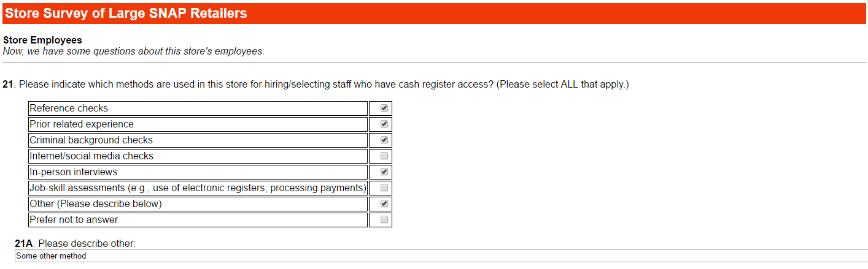
Task: Select the Prefer not to answer checkbox
Action: [x=384, y=219]
